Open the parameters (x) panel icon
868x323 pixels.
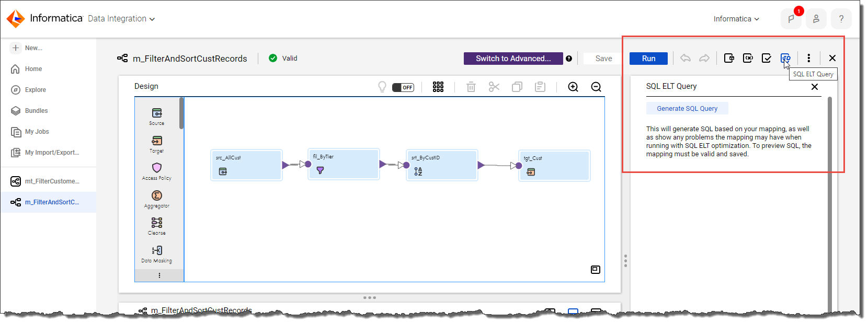[748, 58]
